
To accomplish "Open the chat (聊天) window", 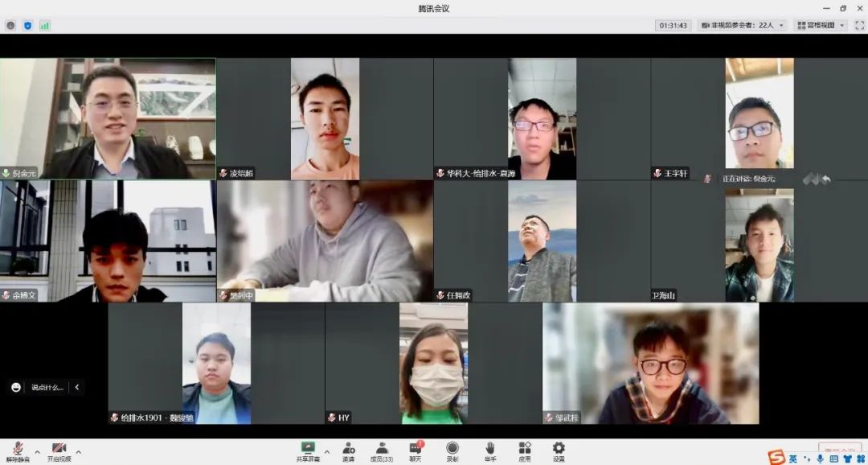I will click(x=416, y=451).
